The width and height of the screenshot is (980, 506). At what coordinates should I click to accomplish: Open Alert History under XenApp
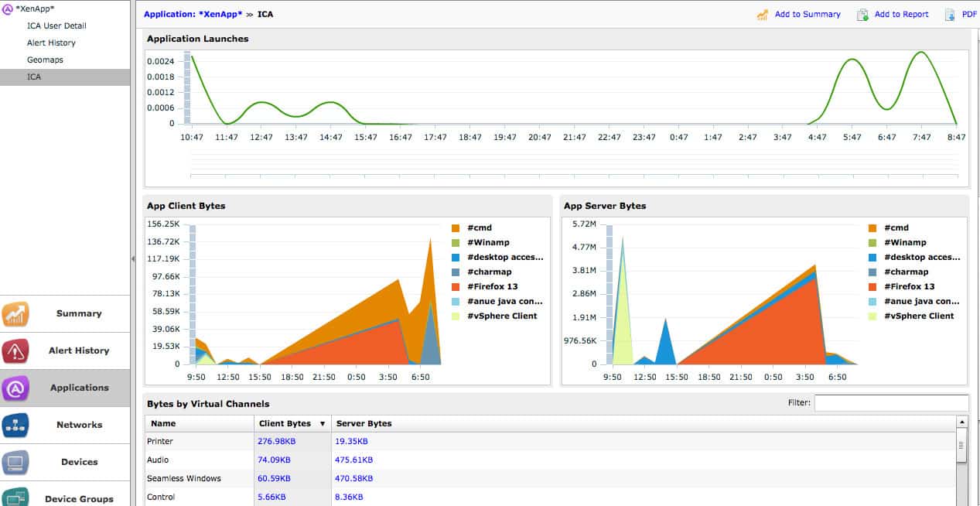click(x=51, y=43)
